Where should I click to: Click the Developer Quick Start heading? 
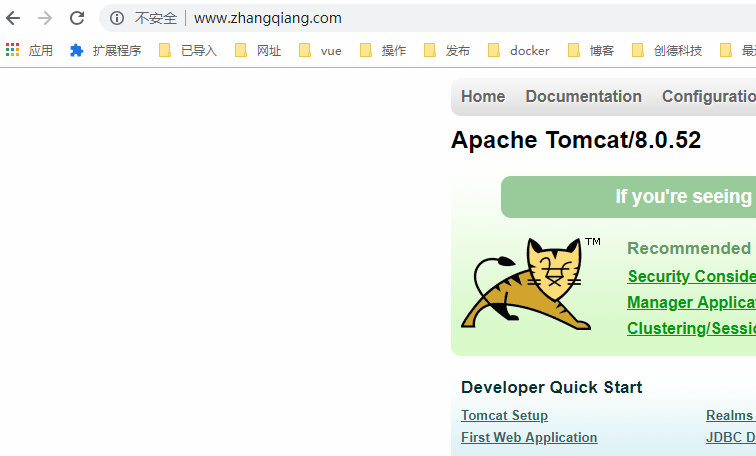click(x=552, y=388)
